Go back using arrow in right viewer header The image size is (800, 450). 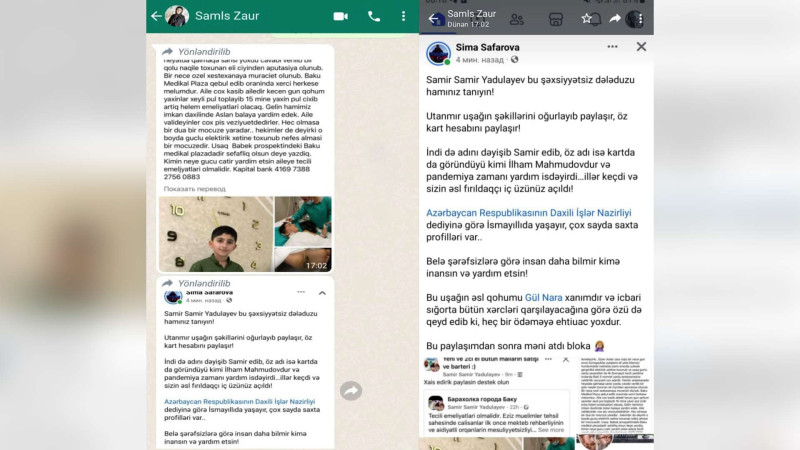pyautogui.click(x=434, y=19)
